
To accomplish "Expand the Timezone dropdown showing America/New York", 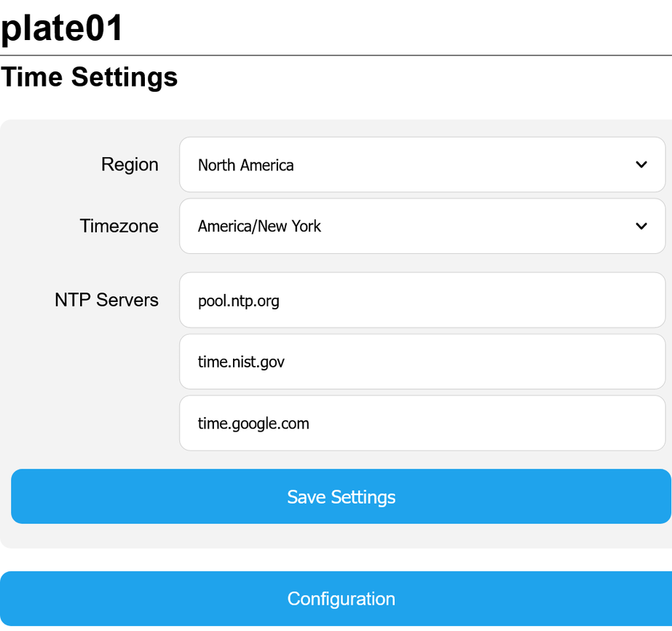I will [x=422, y=226].
